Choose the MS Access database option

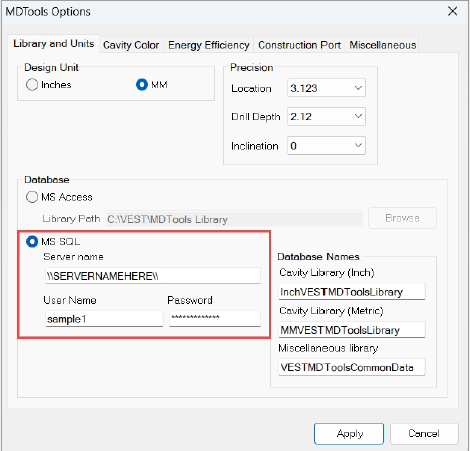[59, 197]
